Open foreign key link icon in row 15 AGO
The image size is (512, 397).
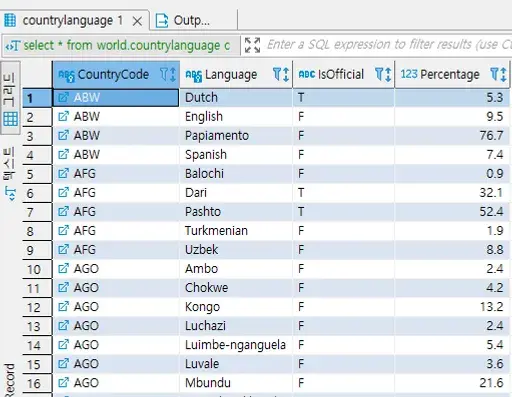pos(63,363)
